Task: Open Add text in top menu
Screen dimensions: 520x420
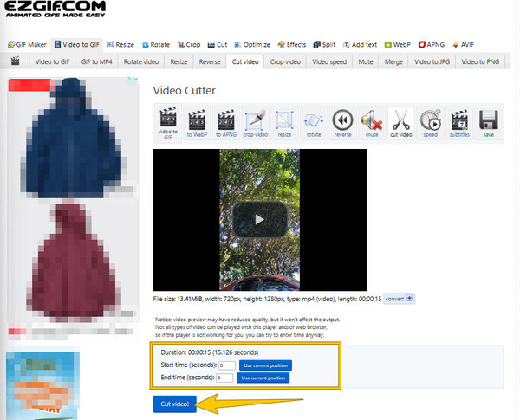Action: point(360,44)
